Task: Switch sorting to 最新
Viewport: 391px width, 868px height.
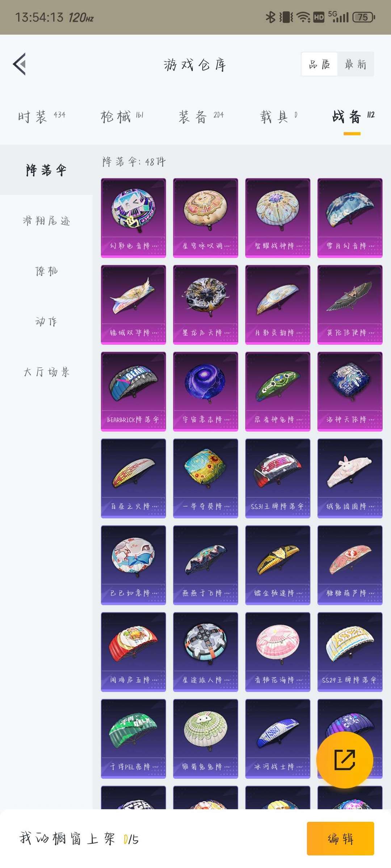Action: pyautogui.click(x=356, y=64)
